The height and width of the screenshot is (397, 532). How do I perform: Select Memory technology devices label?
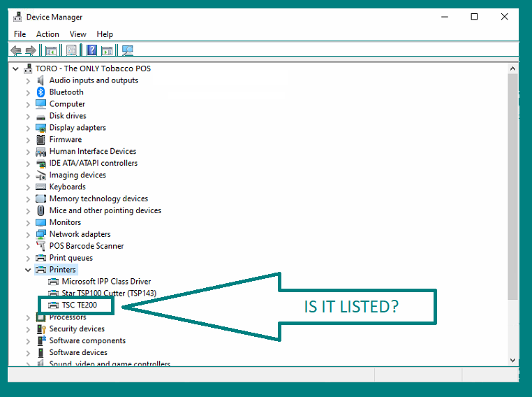point(98,198)
